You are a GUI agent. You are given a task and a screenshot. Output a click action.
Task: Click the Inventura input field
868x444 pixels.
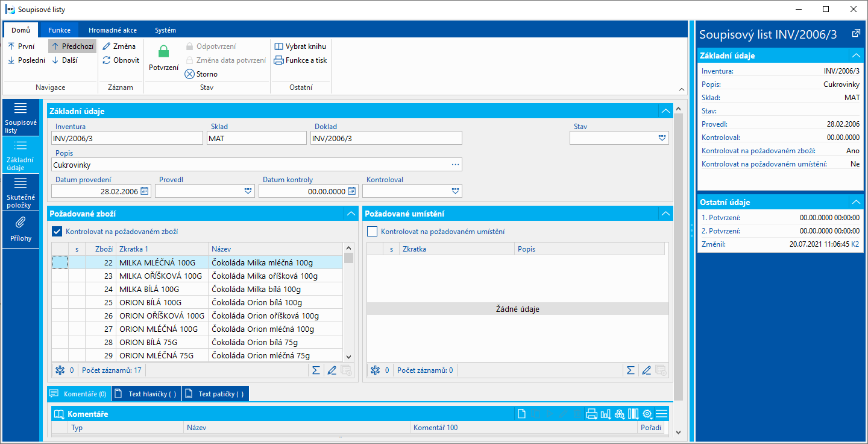127,138
